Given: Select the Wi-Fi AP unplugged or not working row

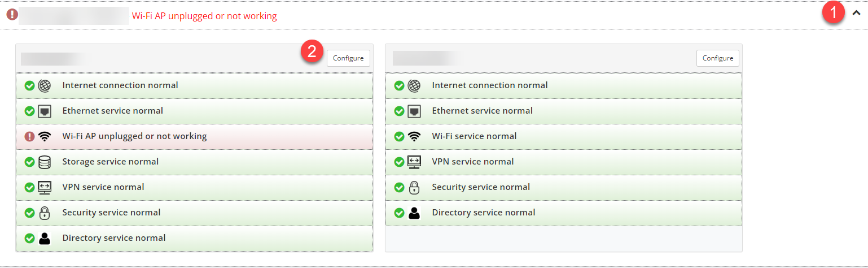Looking at the screenshot, I should (195, 137).
